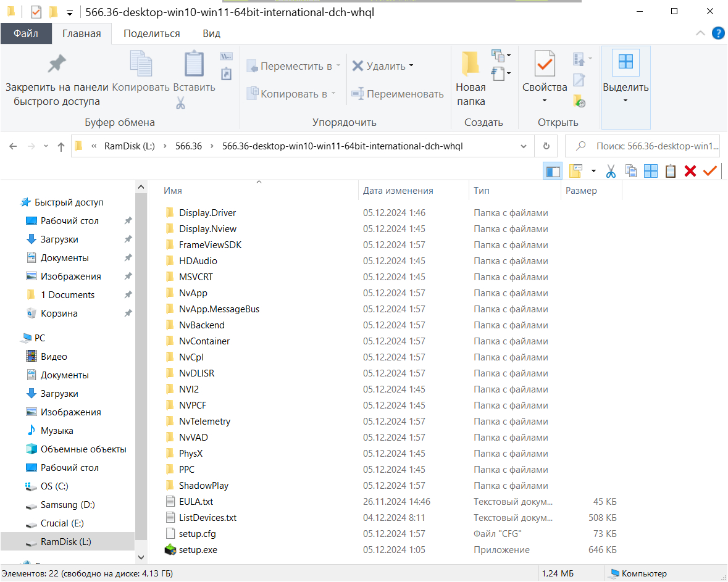Open recent locations dropdown arrow
Image resolution: width=728 pixels, height=582 pixels.
46,147
